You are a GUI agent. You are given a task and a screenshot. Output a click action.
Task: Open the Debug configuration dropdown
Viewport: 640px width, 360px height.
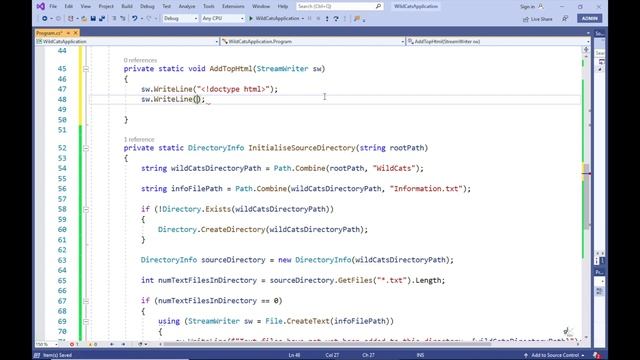(180, 19)
